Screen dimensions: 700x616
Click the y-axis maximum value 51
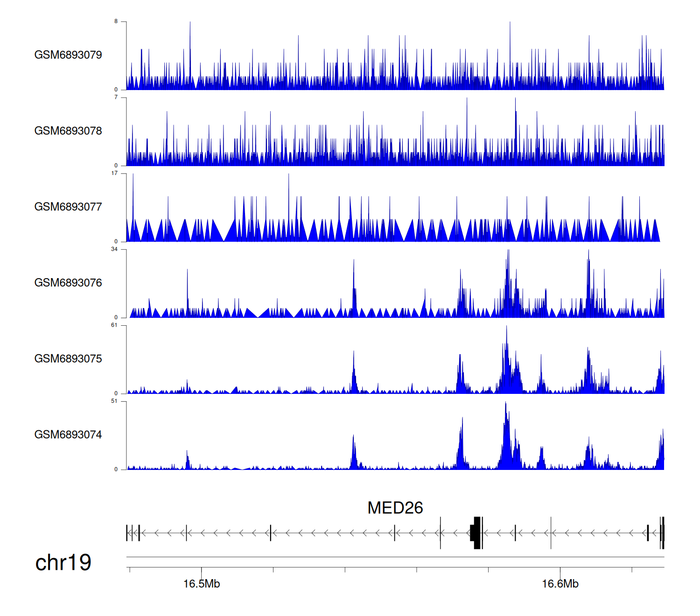(x=114, y=401)
